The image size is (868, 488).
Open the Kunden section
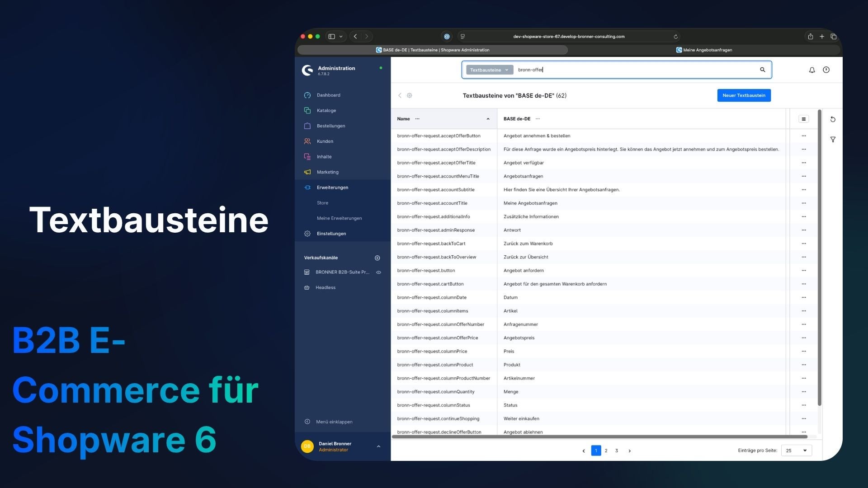tap(325, 141)
